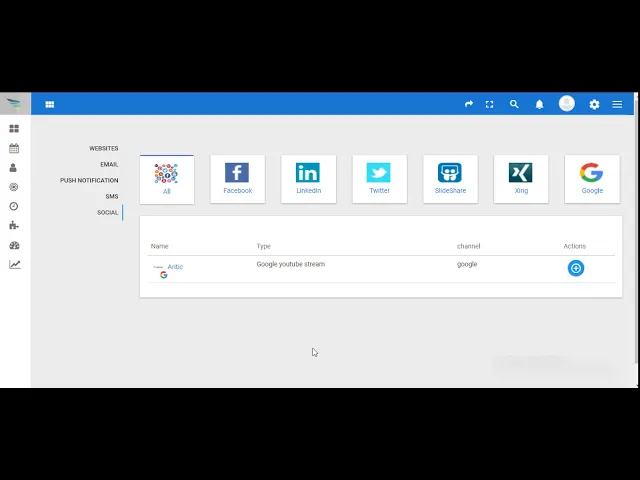
Task: Open PUSH NOTIFICATION menu item
Action: tap(89, 180)
